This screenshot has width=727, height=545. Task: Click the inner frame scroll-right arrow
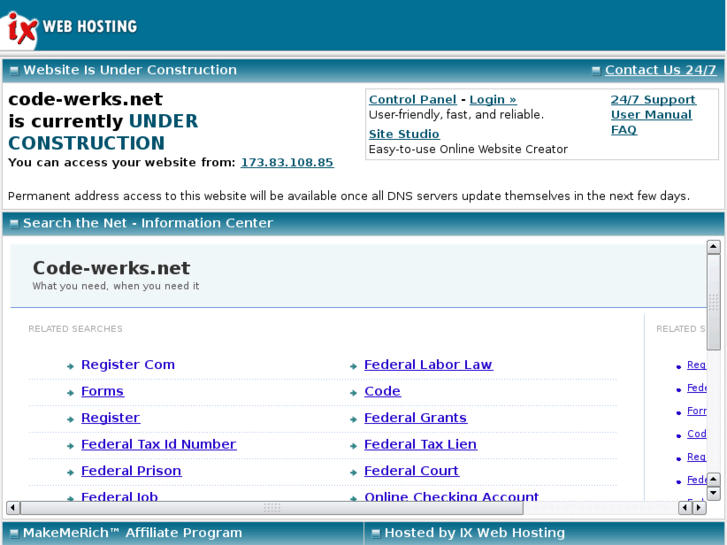(x=699, y=508)
